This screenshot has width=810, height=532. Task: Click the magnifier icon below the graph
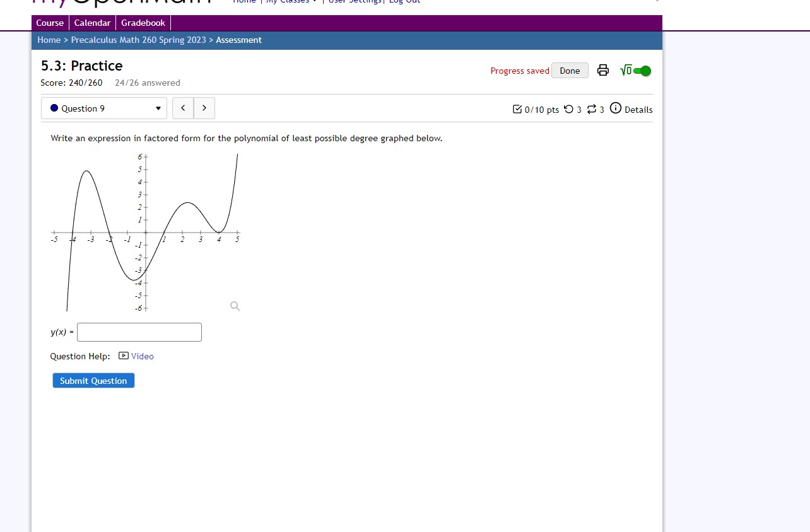tap(235, 306)
